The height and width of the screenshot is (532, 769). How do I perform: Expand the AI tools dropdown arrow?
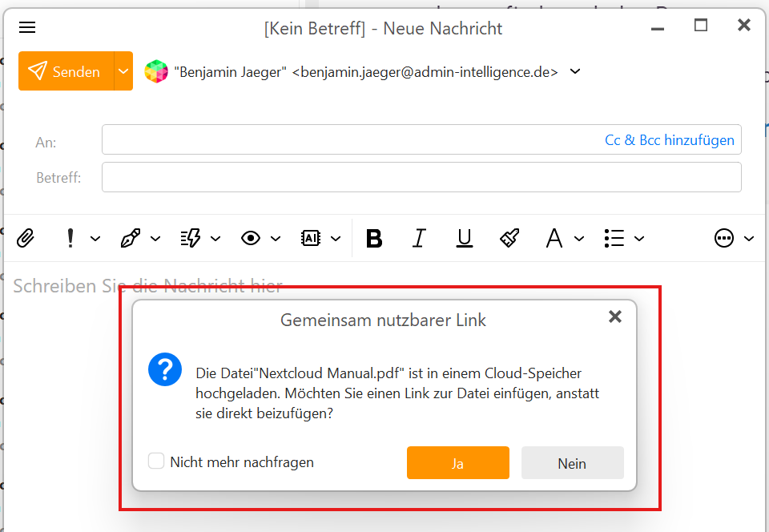point(336,239)
